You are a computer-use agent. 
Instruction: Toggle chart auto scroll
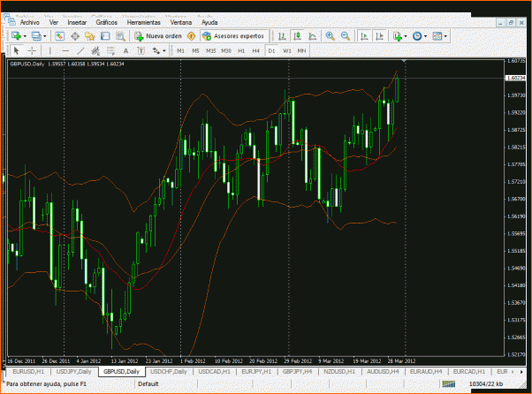[364, 36]
